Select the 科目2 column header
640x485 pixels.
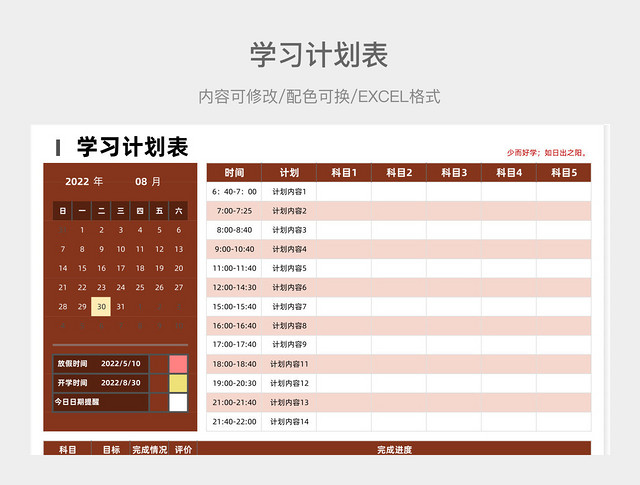pos(399,173)
